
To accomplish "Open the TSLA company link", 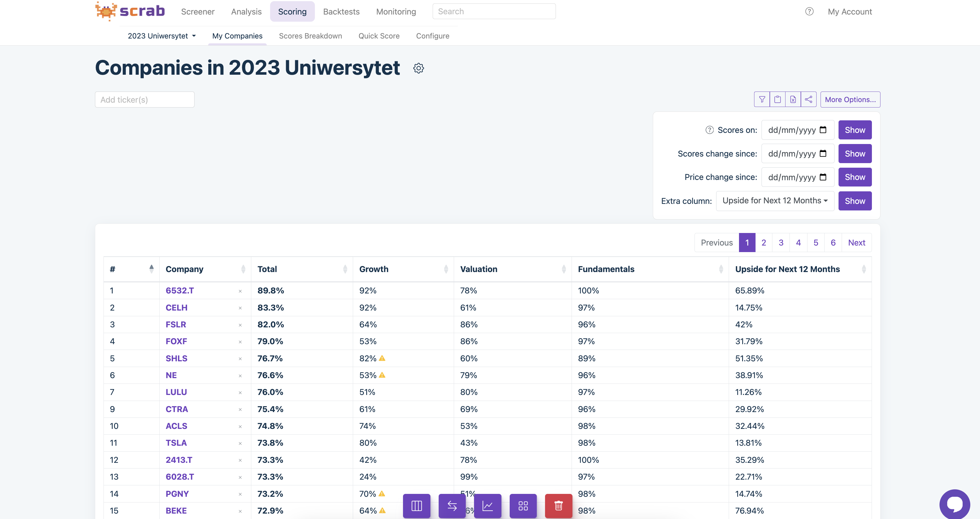I will [x=176, y=443].
